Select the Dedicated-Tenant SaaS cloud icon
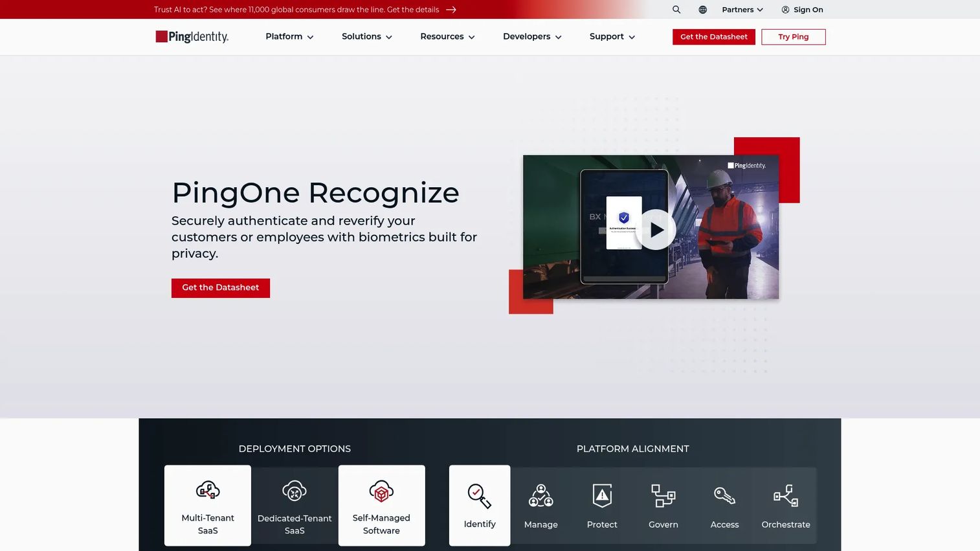The height and width of the screenshot is (551, 980). pos(295,491)
